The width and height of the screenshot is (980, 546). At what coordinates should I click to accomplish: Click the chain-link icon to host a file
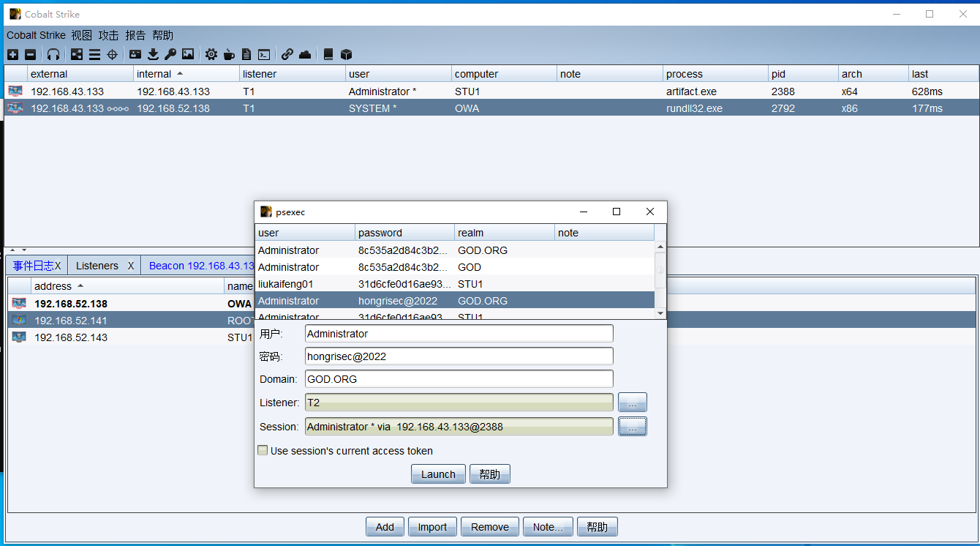(287, 54)
